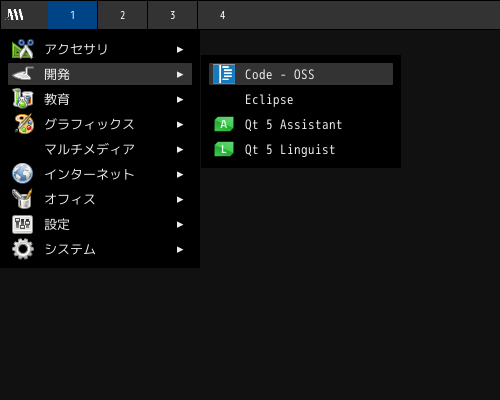
Task: Expand the 設定 submenu arrow
Action: [180, 225]
